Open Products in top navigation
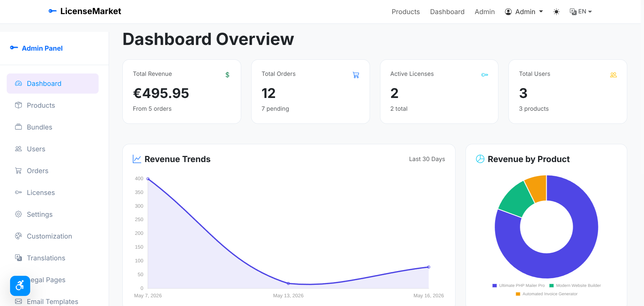 click(x=406, y=12)
